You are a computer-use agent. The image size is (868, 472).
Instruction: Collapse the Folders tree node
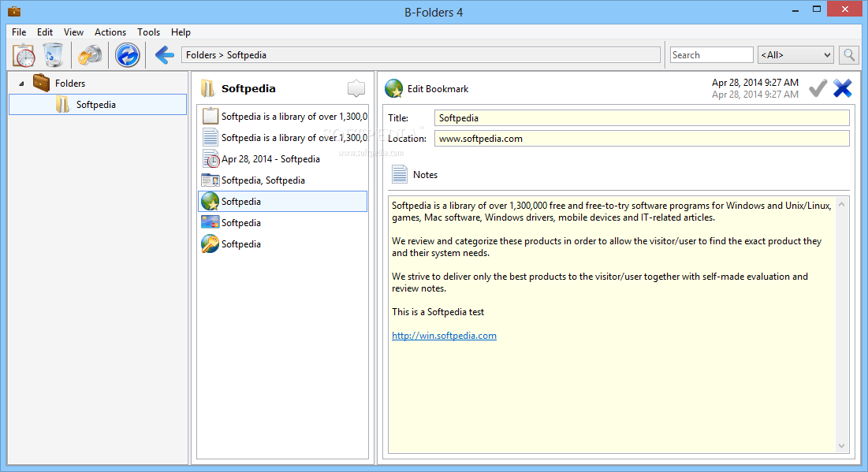pyautogui.click(x=21, y=84)
